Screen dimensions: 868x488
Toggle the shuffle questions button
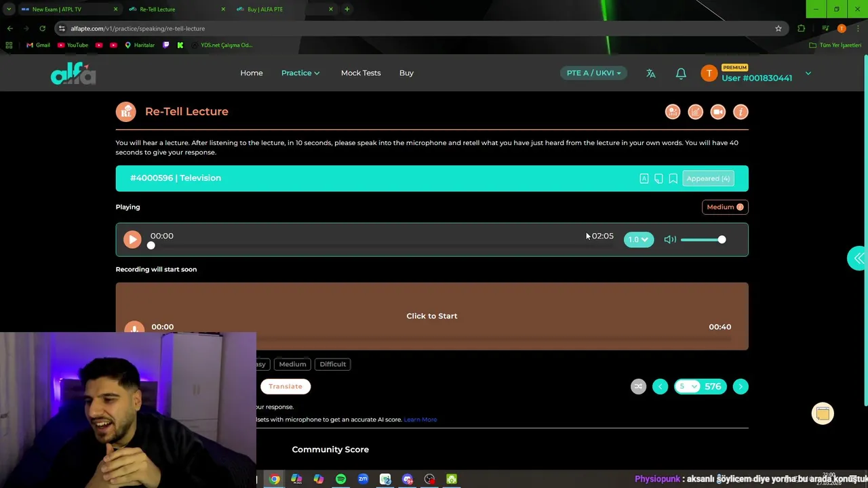[638, 386]
